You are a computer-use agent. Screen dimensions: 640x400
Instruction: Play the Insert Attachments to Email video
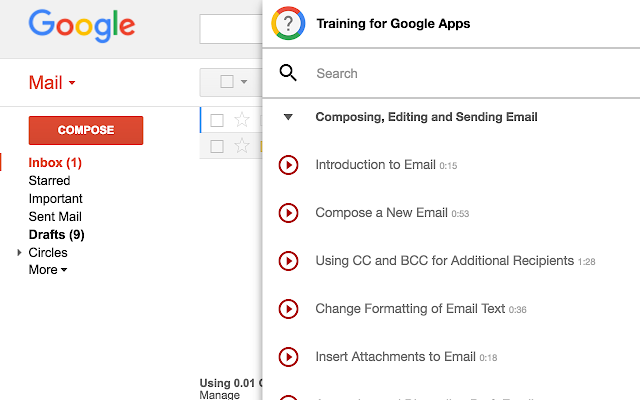coord(288,357)
